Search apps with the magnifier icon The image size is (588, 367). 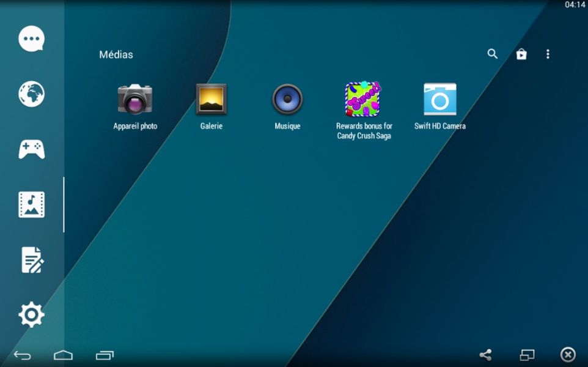pos(493,54)
